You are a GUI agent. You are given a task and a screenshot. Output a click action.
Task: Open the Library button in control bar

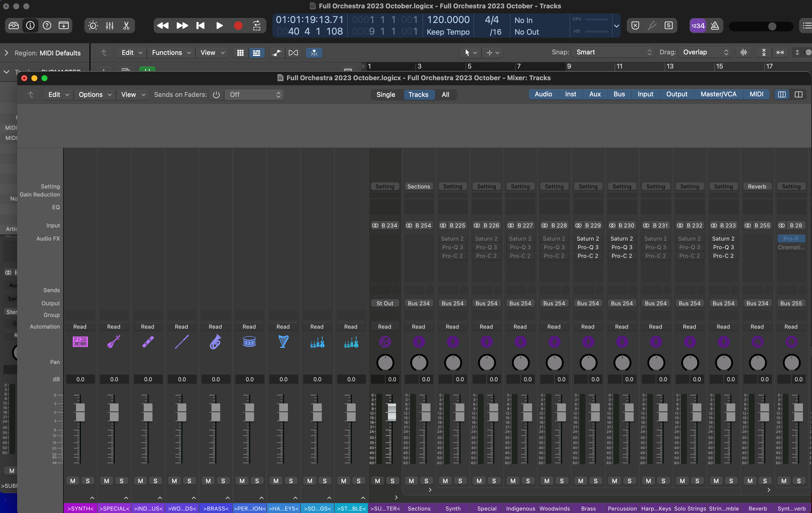pyautogui.click(x=13, y=26)
